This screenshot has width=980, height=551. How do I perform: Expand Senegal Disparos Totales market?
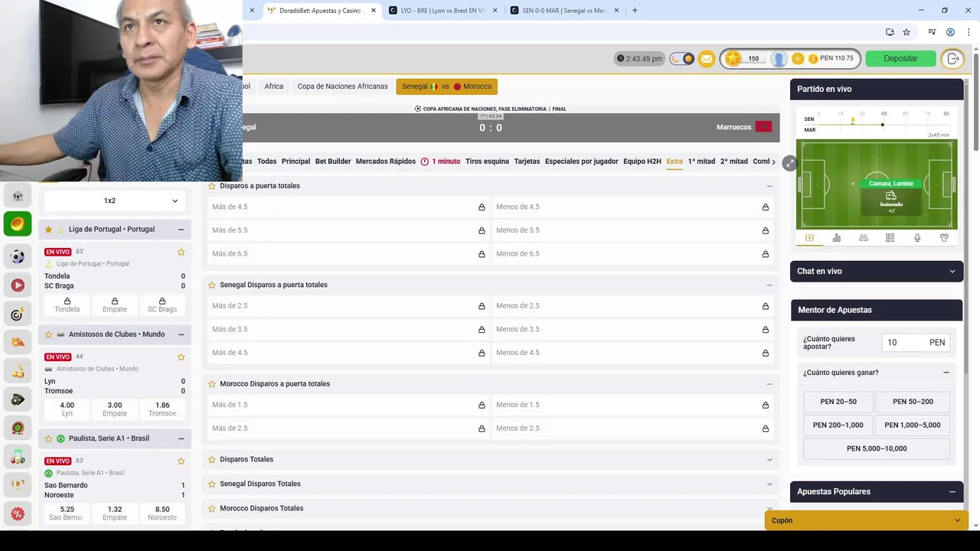769,484
